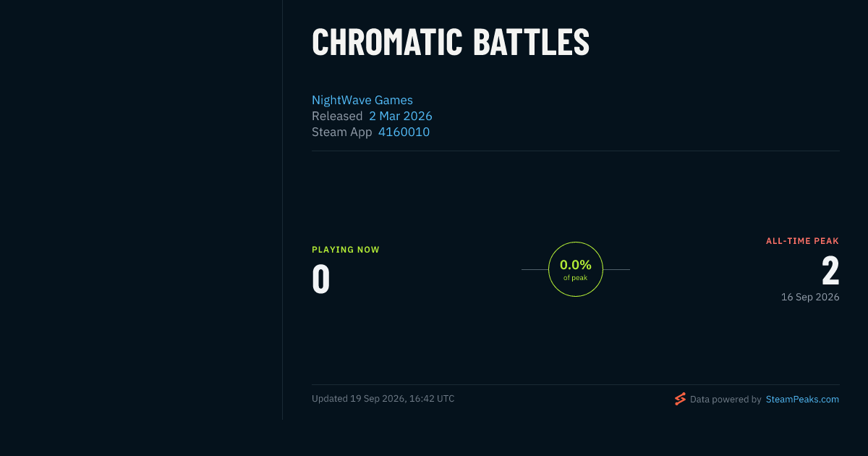Click the SteamPeaks orange logo icon
This screenshot has width=868, height=456.
(x=680, y=399)
